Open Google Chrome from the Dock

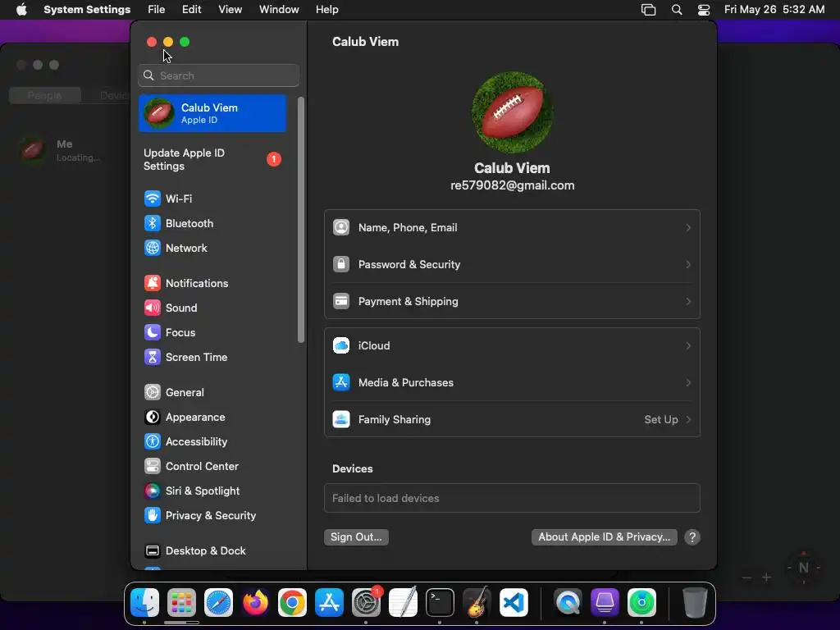[x=293, y=603]
